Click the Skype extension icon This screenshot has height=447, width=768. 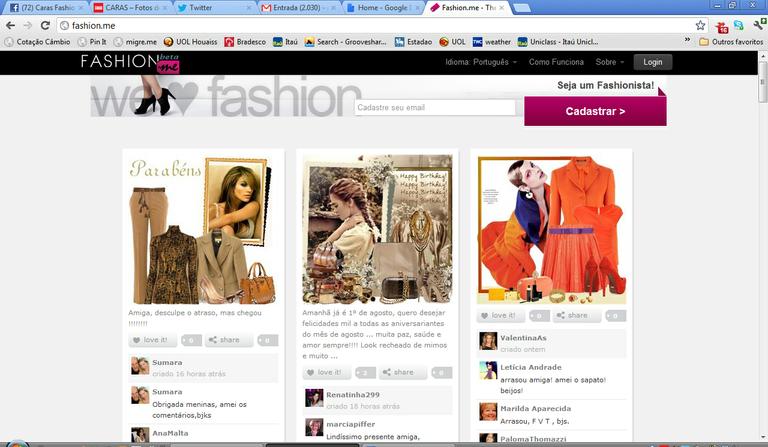[x=739, y=25]
